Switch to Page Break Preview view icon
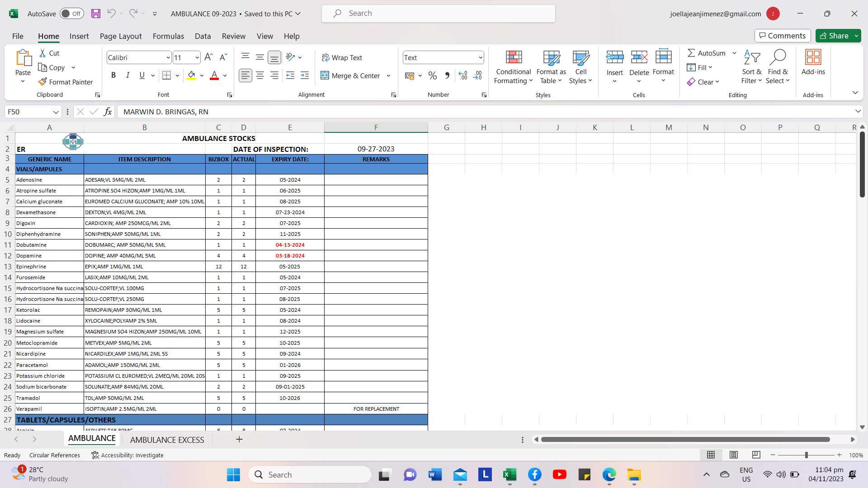Image resolution: width=868 pixels, height=488 pixels. pyautogui.click(x=756, y=455)
